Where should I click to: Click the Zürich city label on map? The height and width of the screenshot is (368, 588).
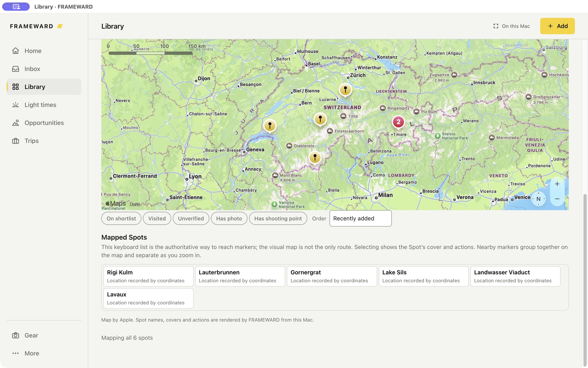[x=358, y=75]
